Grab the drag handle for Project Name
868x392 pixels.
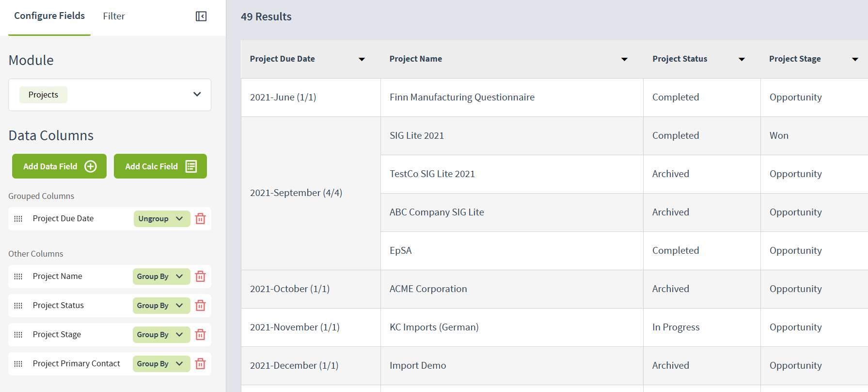coord(18,277)
